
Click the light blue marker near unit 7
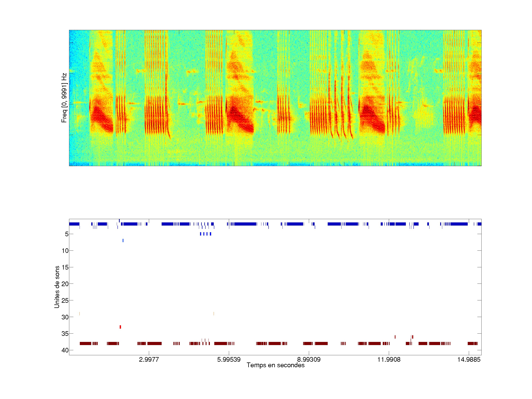click(123, 241)
